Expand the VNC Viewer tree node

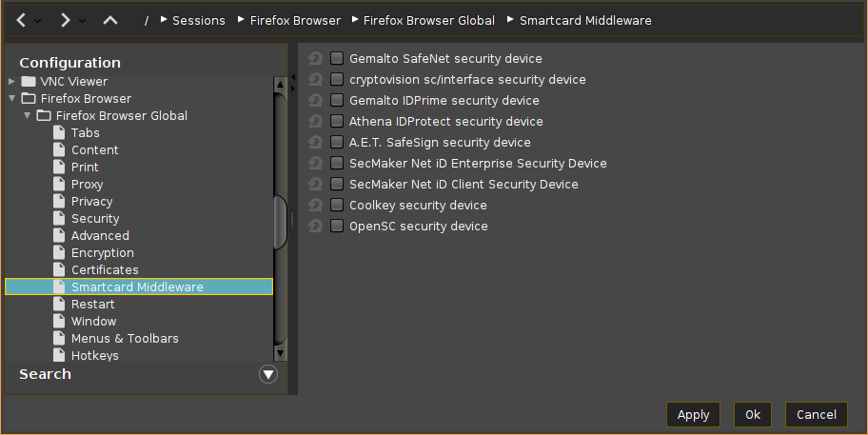(11, 82)
